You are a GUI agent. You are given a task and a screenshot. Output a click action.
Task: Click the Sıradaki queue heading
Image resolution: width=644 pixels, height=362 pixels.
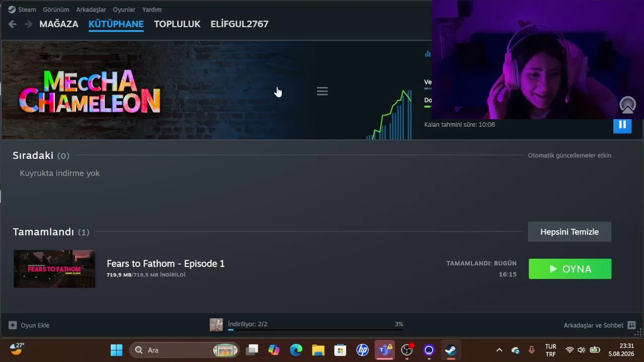[33, 156]
